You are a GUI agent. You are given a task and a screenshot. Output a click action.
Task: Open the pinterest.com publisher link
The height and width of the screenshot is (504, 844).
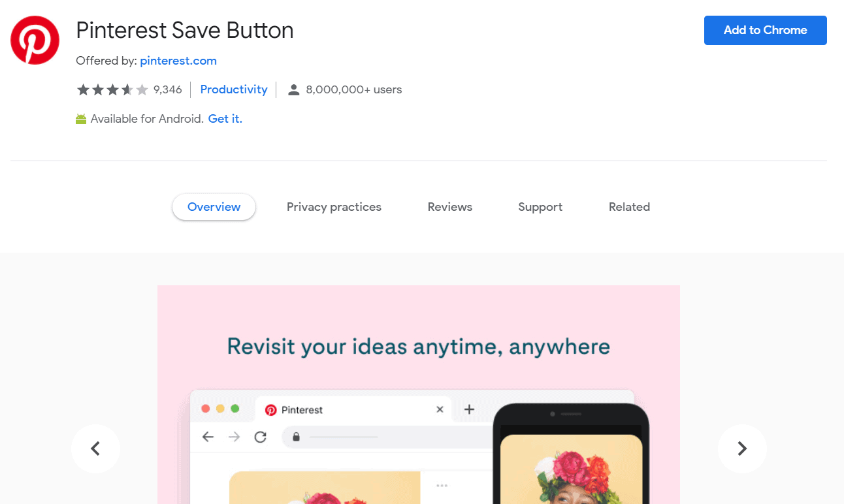click(178, 61)
